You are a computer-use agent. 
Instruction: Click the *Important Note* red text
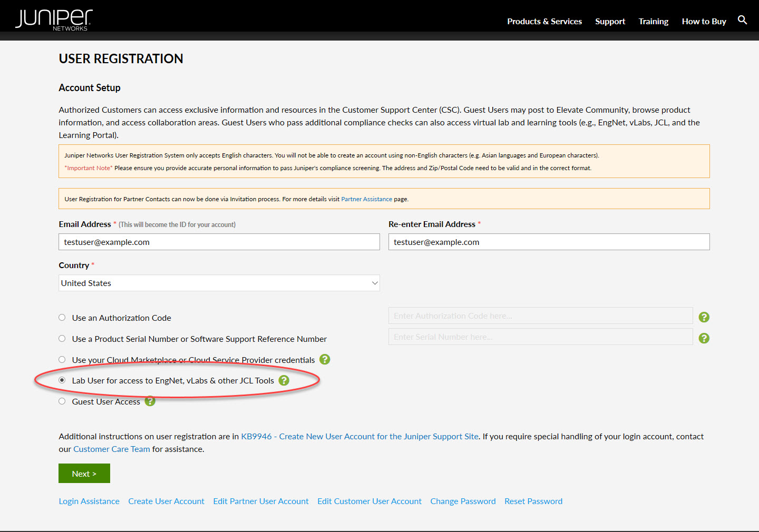[89, 168]
